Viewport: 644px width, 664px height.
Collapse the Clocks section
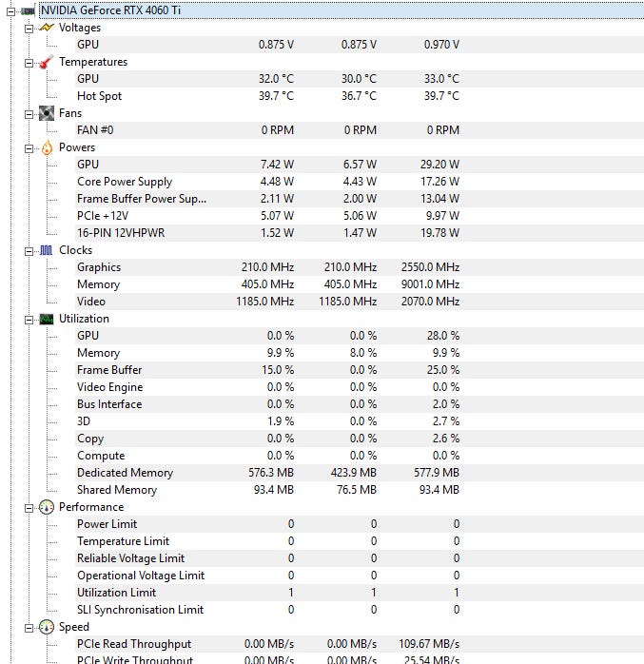[29, 251]
